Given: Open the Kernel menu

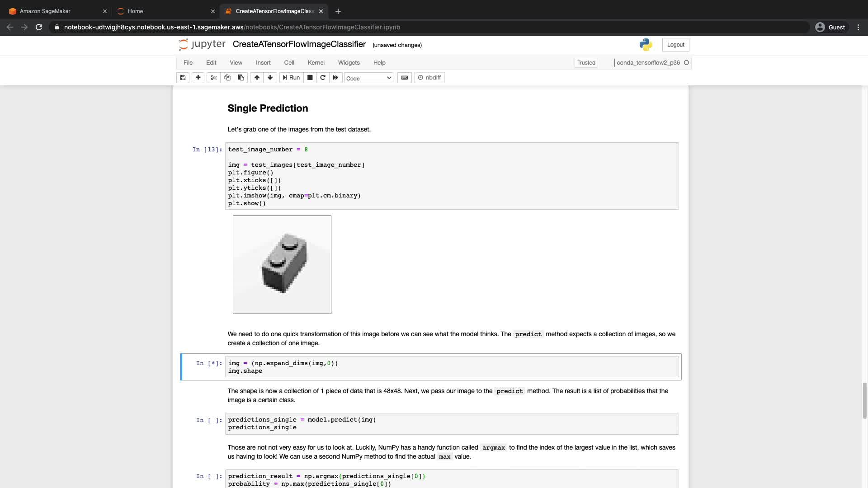Looking at the screenshot, I should [316, 63].
